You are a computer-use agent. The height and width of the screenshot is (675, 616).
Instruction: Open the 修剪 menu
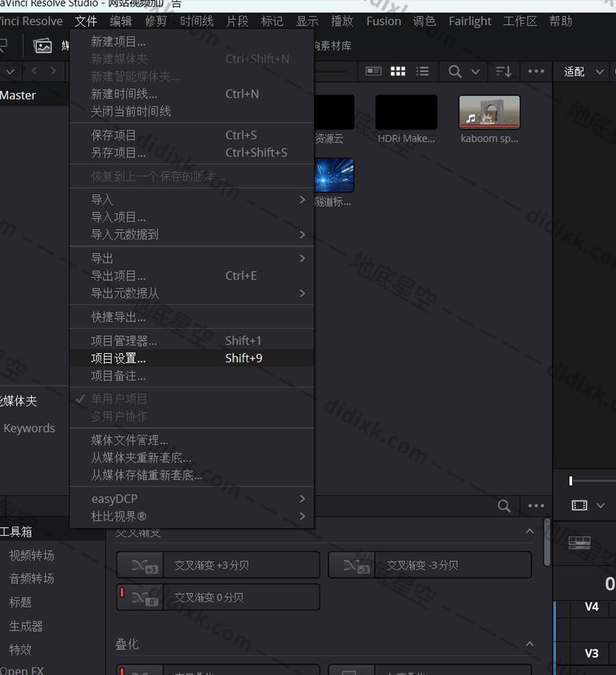click(156, 21)
